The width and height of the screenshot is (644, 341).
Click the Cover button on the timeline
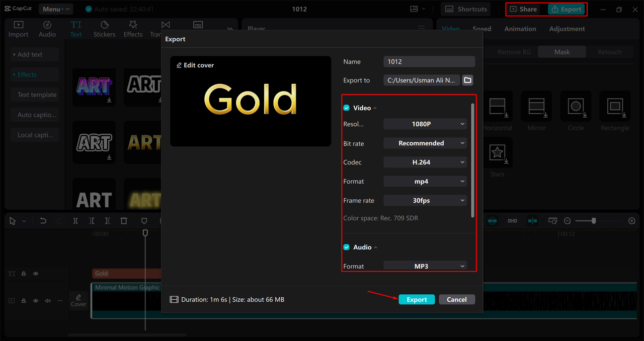(78, 300)
